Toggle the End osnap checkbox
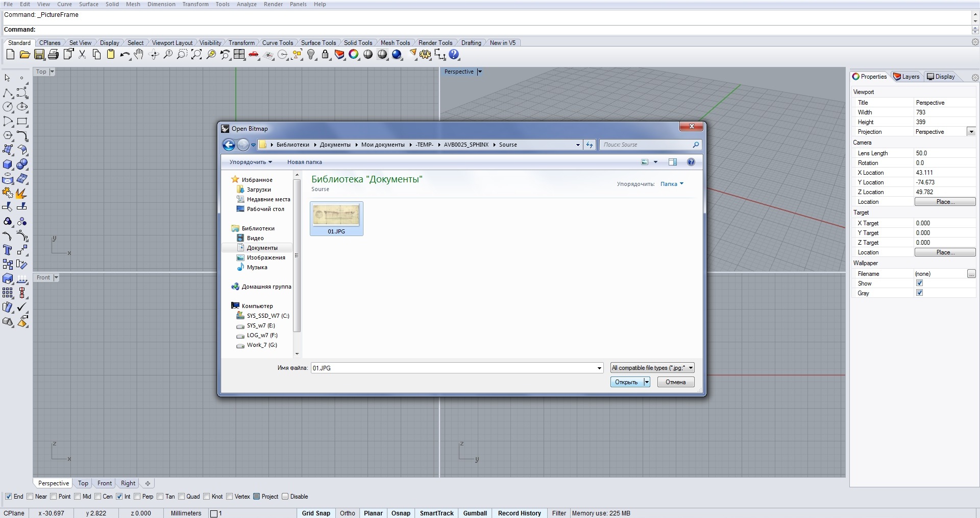 coord(8,497)
